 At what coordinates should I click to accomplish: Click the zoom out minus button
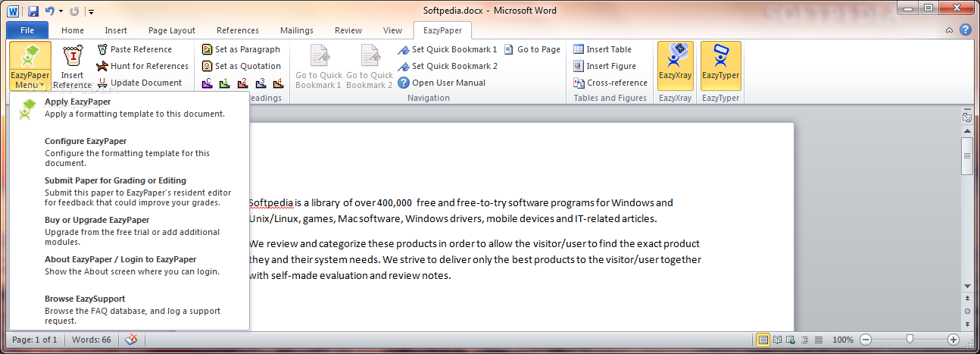865,340
